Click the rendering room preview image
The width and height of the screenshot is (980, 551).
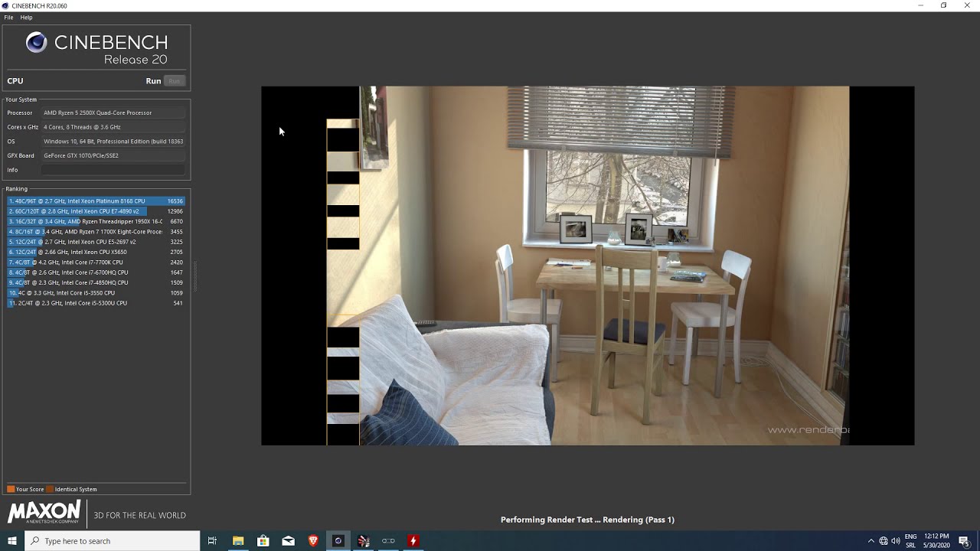(x=587, y=266)
